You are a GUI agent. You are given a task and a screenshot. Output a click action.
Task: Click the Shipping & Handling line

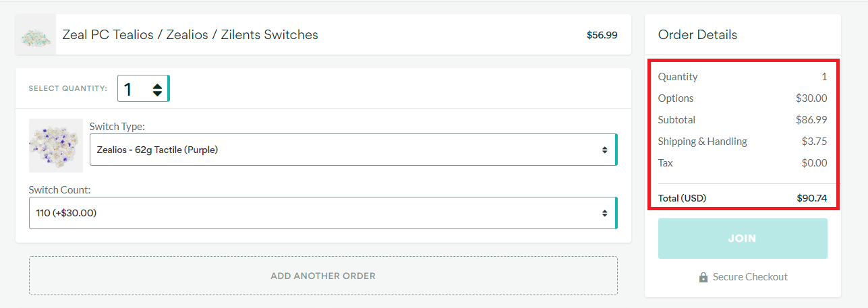point(703,142)
